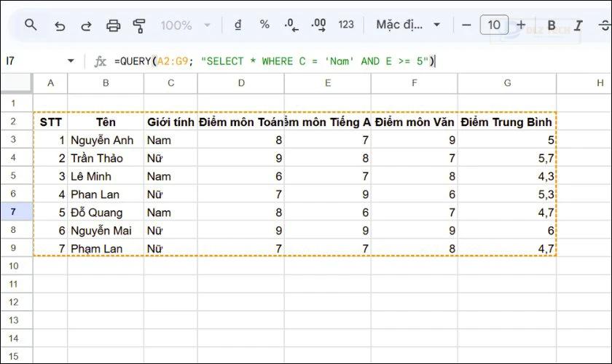This screenshot has height=364, width=612.
Task: Select row 15 header
Action: tap(16, 356)
